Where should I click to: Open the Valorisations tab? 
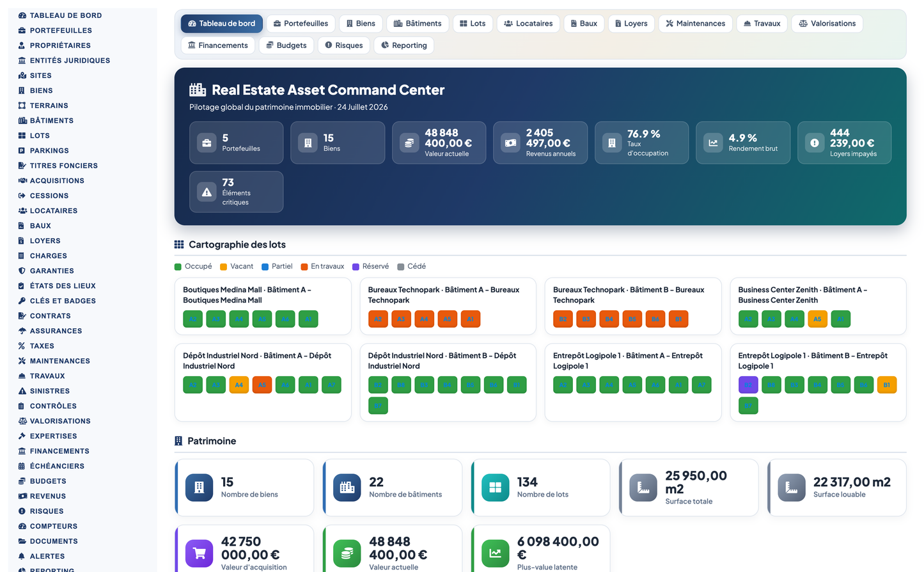coord(827,24)
